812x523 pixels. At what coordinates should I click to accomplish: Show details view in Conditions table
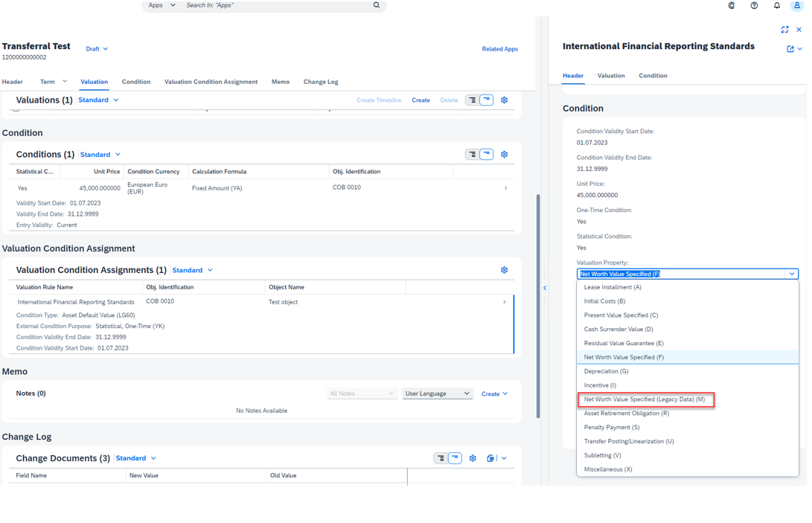[x=473, y=154]
